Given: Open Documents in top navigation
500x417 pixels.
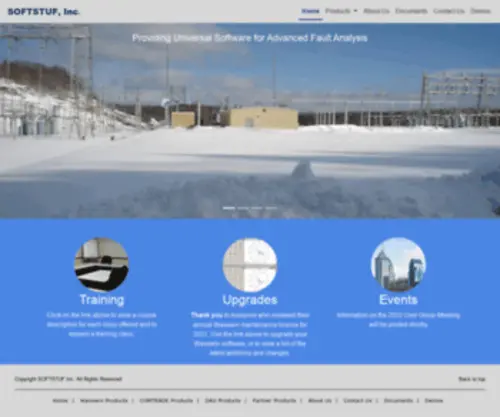Looking at the screenshot, I should [x=411, y=11].
